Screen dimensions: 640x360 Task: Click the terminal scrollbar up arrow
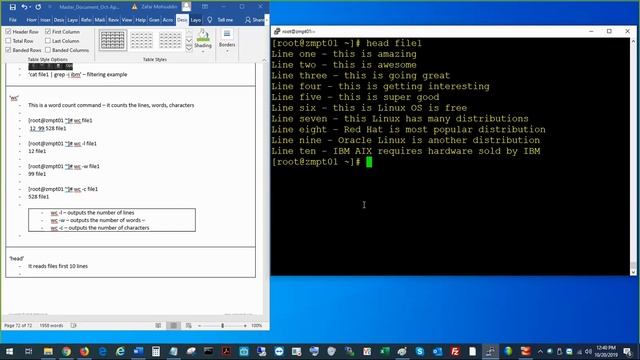click(633, 41)
